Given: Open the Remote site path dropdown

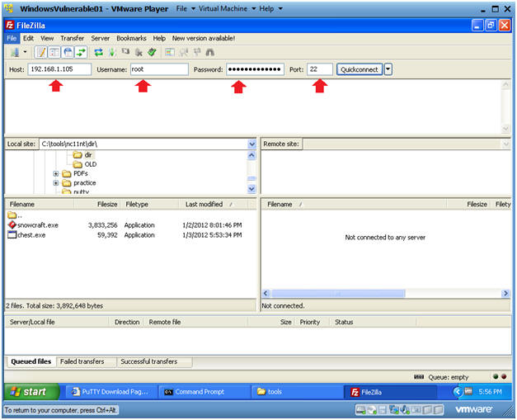Looking at the screenshot, I should pos(505,144).
